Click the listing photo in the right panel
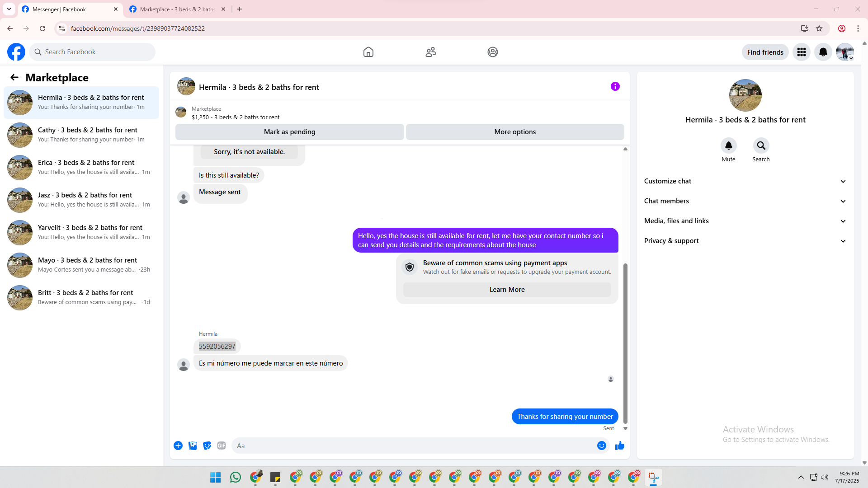868x488 pixels. click(x=745, y=95)
